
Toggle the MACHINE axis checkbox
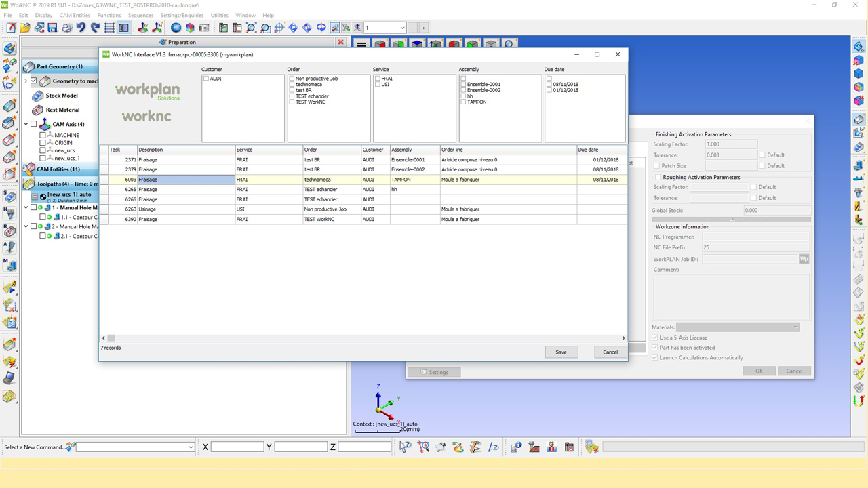click(x=43, y=135)
